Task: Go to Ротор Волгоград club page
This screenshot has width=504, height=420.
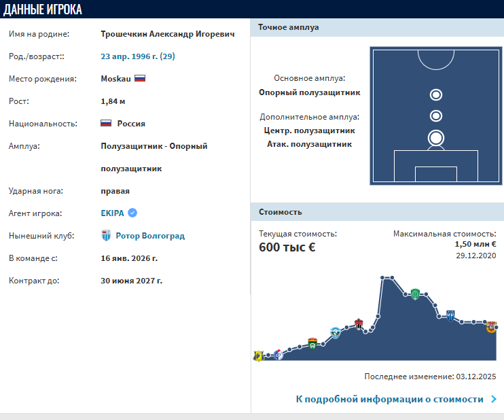Action: click(150, 236)
